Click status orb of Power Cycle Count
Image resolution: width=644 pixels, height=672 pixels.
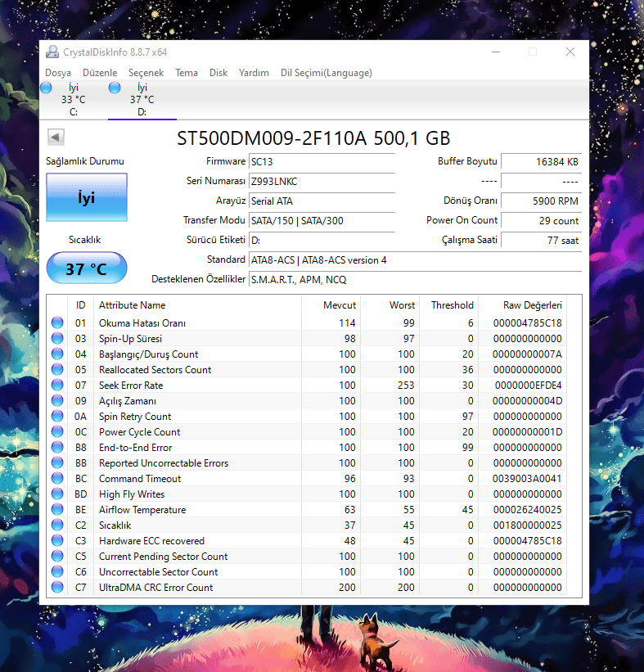[x=57, y=431]
